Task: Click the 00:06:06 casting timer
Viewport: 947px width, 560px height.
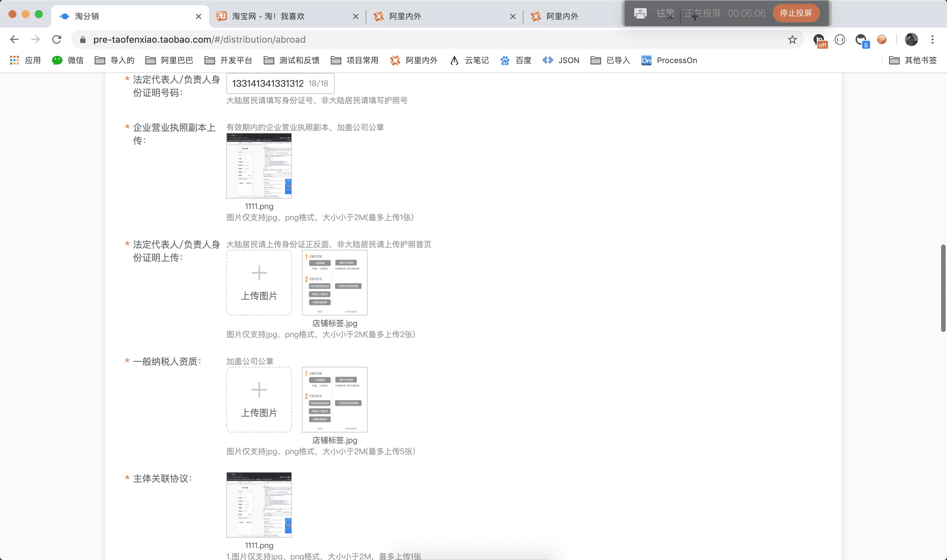Action: pos(746,13)
